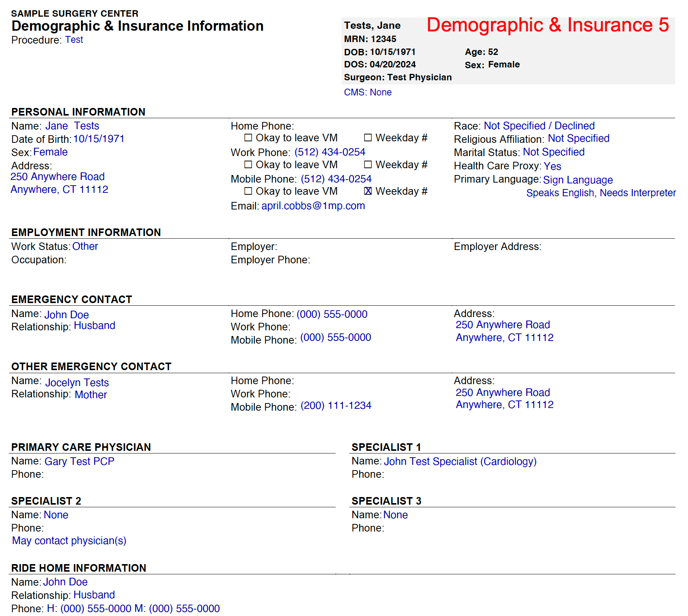The image size is (688, 616).
Task: Click the Employer Address label
Action: 498,247
